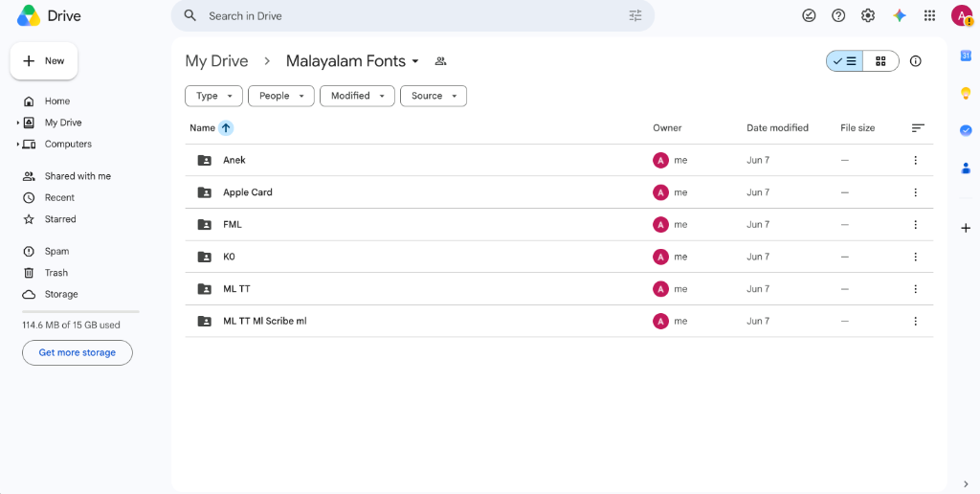The height and width of the screenshot is (494, 980).
Task: Click the 114.6 MB of 15 GB used text
Action: [71, 326]
